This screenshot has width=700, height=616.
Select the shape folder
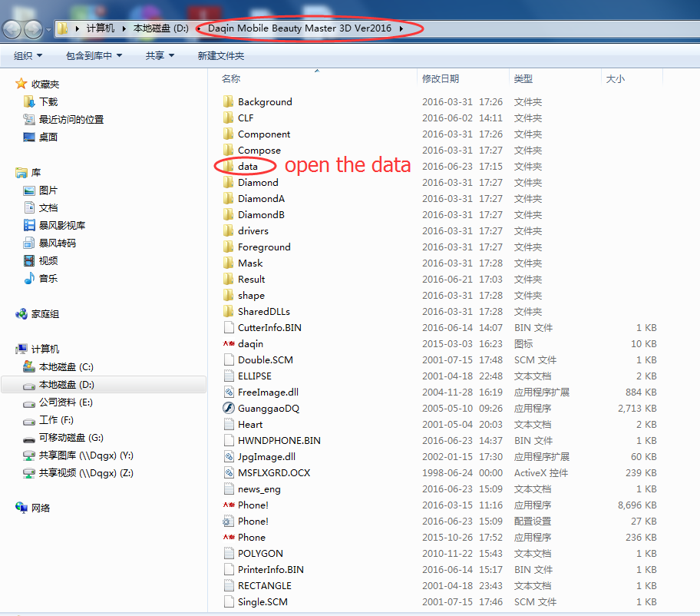(251, 295)
